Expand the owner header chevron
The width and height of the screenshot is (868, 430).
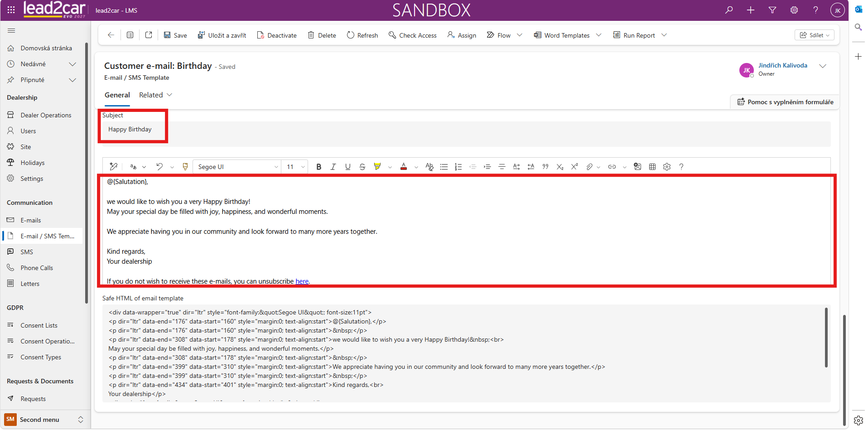[823, 66]
